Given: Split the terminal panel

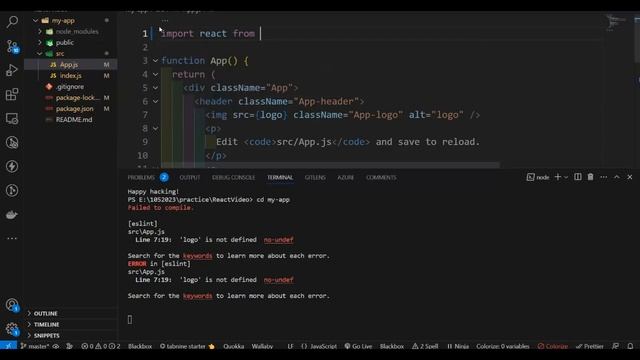Looking at the screenshot, I should pos(578,177).
